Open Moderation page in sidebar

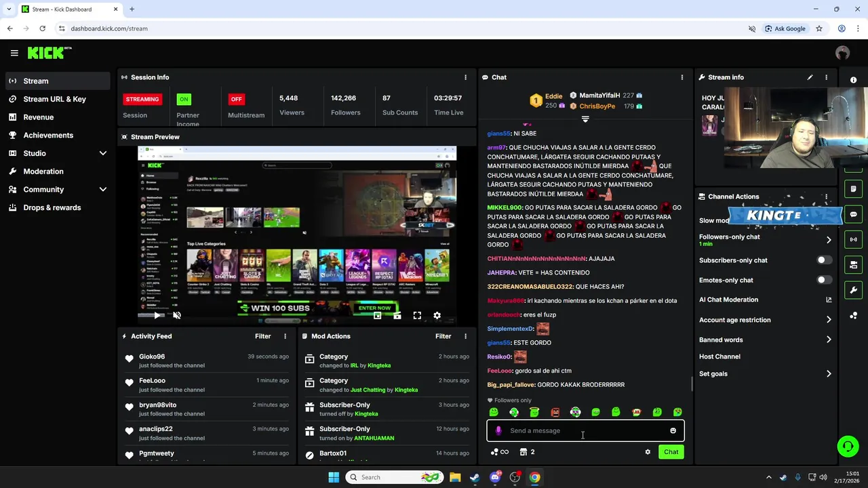pyautogui.click(x=58, y=171)
